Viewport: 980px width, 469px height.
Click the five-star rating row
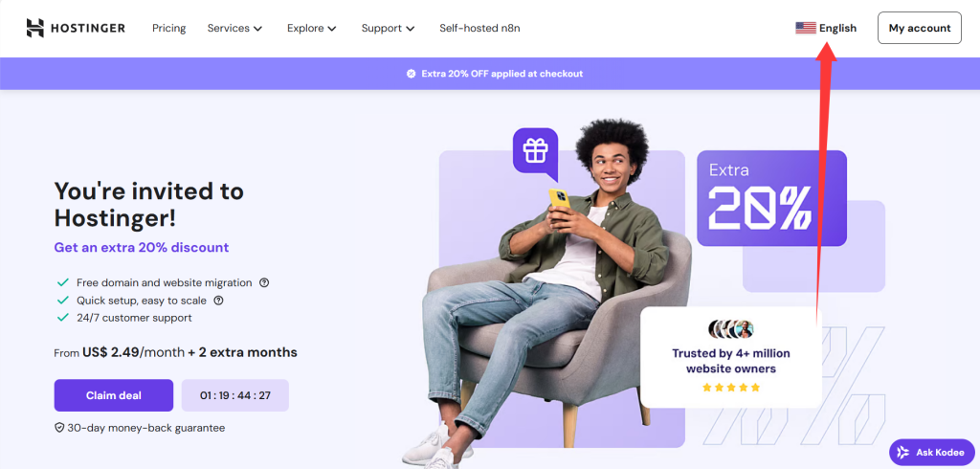[730, 388]
